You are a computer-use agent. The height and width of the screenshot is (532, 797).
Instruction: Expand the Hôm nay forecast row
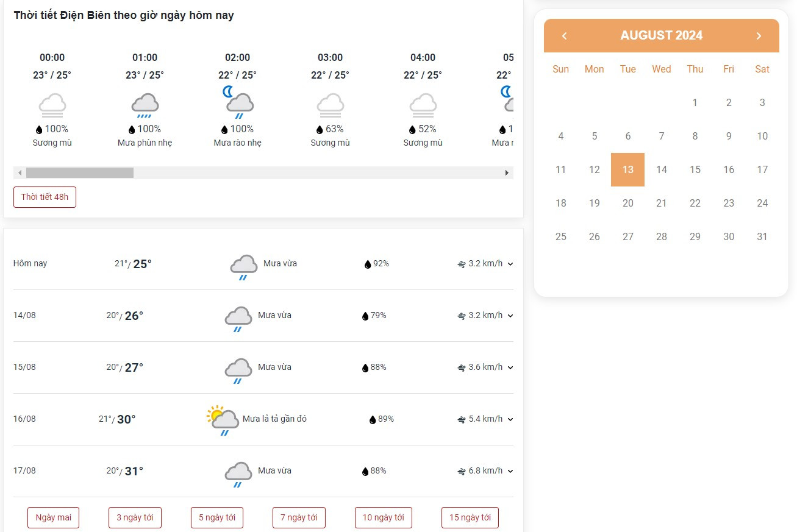[510, 264]
